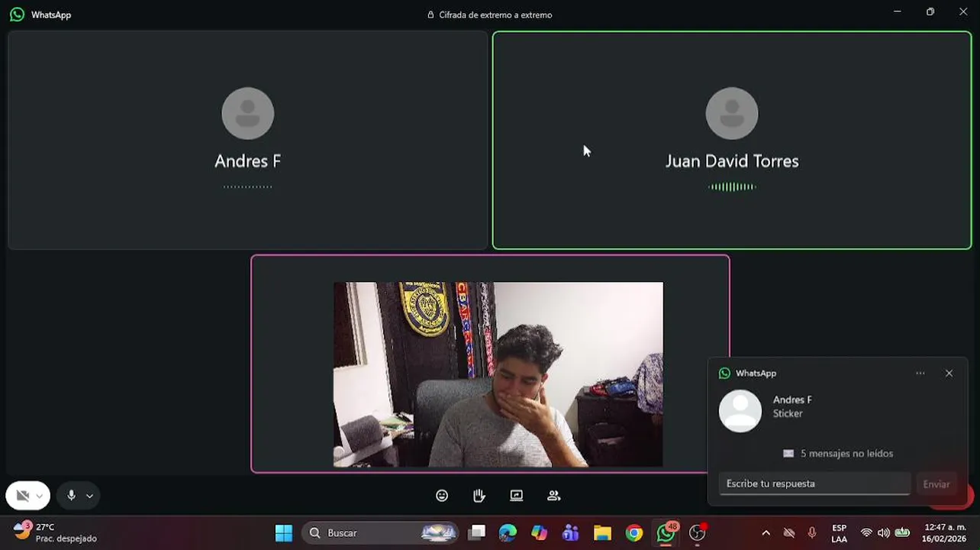Click own video feed tile
980x550 pixels.
(490, 364)
